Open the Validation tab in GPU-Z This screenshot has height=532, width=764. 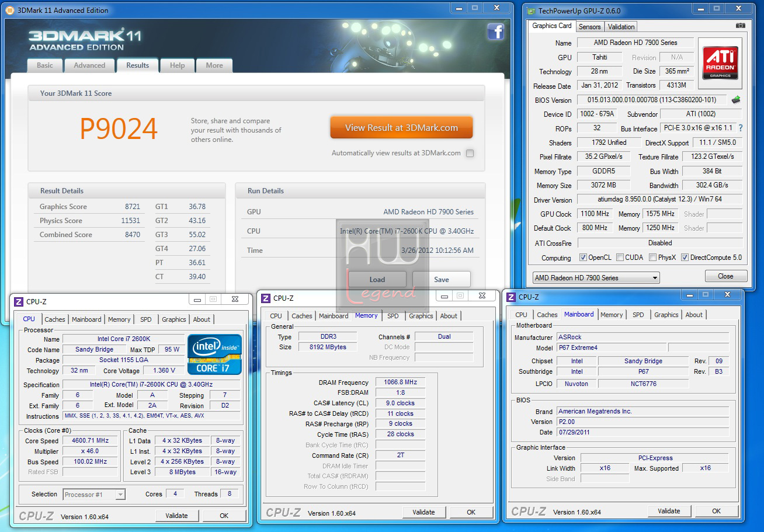click(621, 27)
